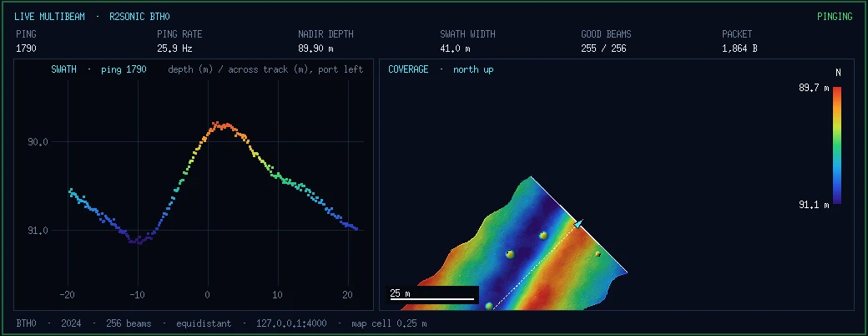Click the GOOD BEAMS header label
This screenshot has height=336, width=868.
pyautogui.click(x=606, y=34)
